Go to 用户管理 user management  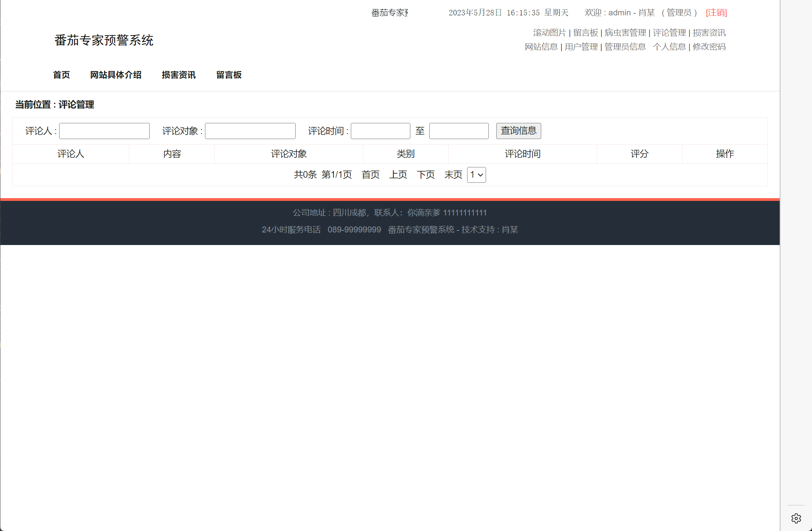pyautogui.click(x=581, y=46)
